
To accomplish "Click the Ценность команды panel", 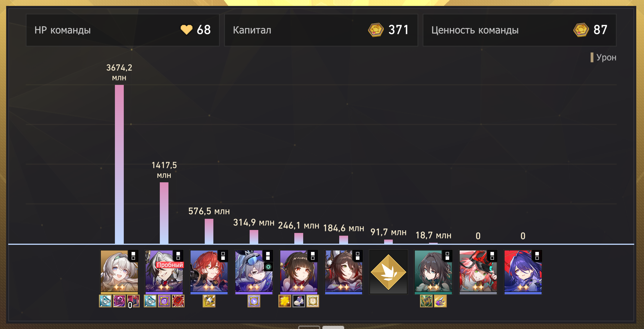I will [x=520, y=30].
